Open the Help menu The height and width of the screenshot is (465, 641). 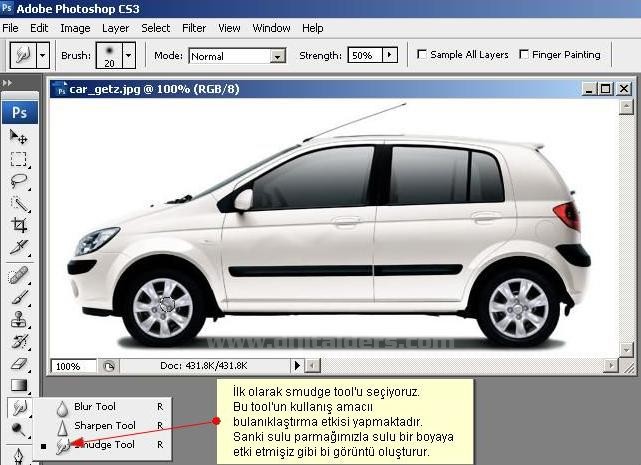(x=313, y=28)
